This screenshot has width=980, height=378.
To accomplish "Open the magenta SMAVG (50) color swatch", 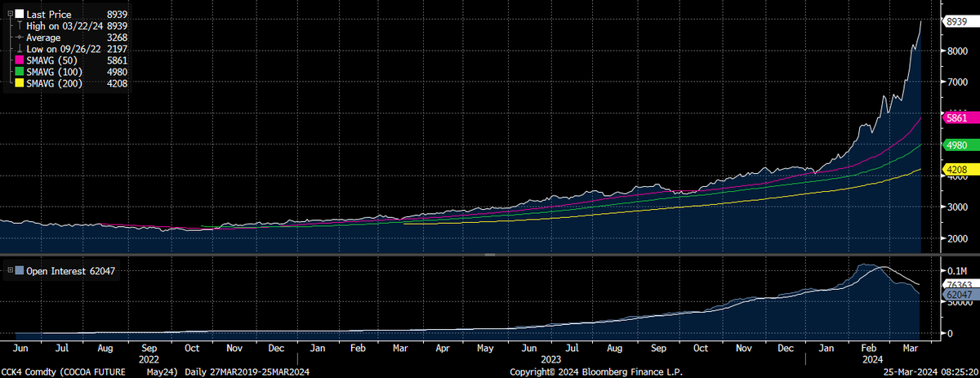I will click(x=20, y=60).
